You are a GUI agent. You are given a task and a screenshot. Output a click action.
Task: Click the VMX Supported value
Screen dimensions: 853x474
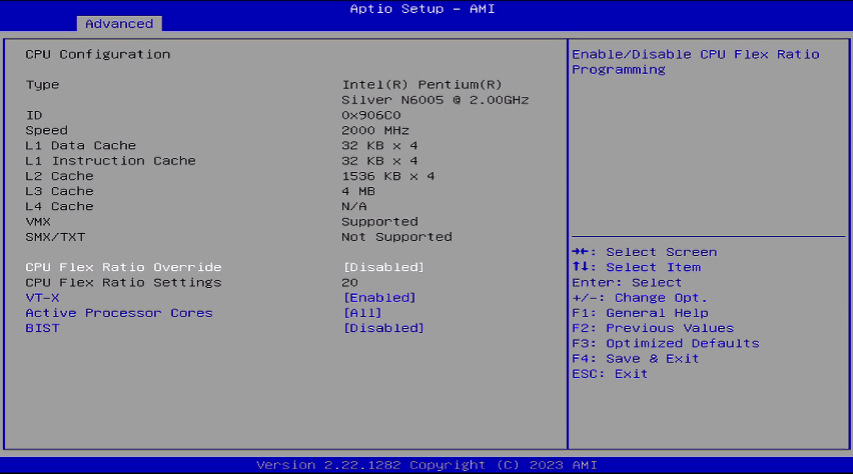click(380, 222)
